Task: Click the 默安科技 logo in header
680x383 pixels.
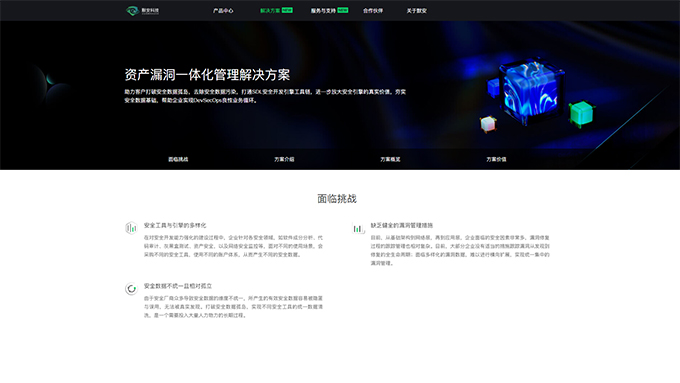Action: tap(142, 10)
